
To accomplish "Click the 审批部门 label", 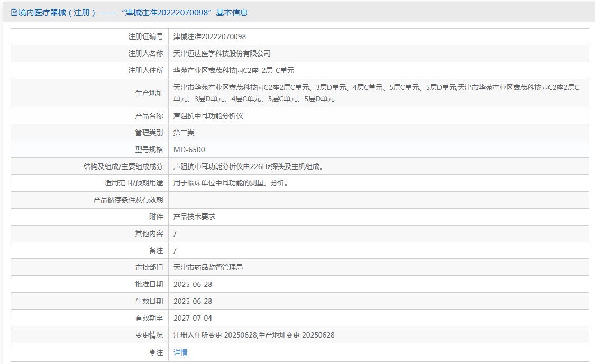I will point(149,267).
